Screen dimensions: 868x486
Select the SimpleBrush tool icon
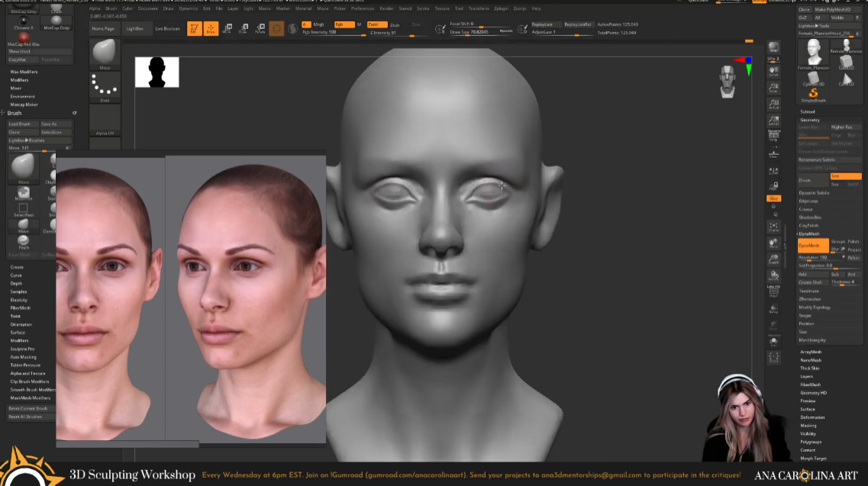[813, 95]
